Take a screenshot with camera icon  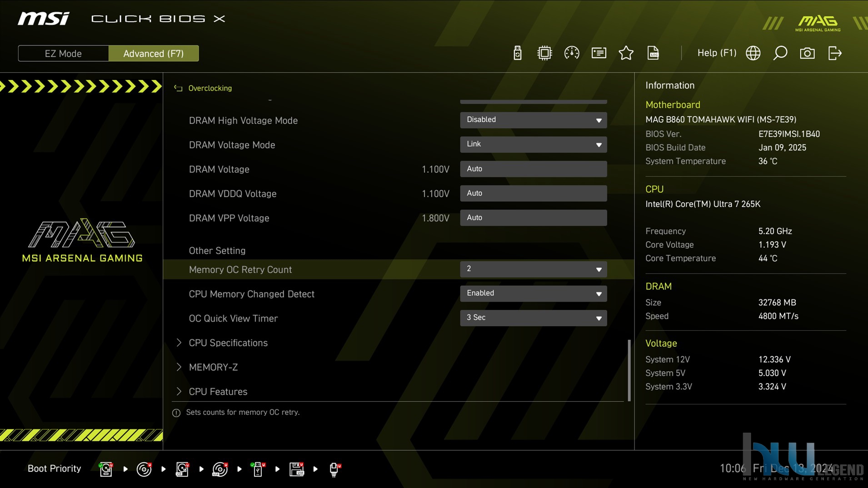tap(807, 53)
